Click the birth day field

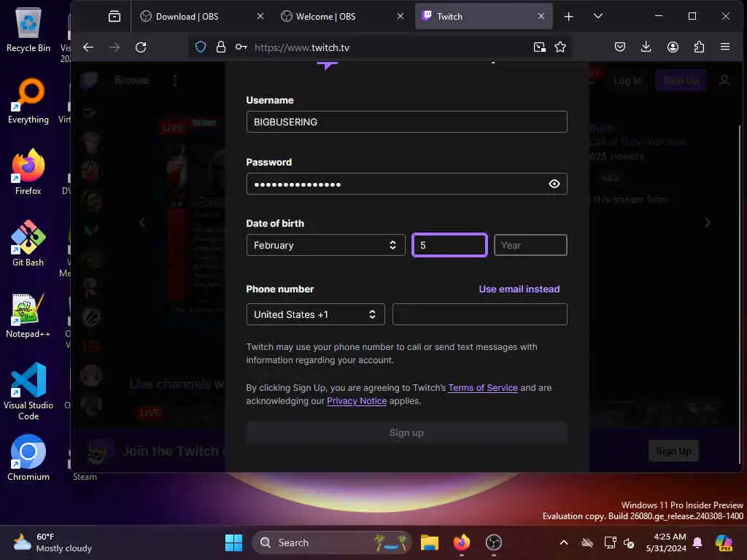[449, 245]
